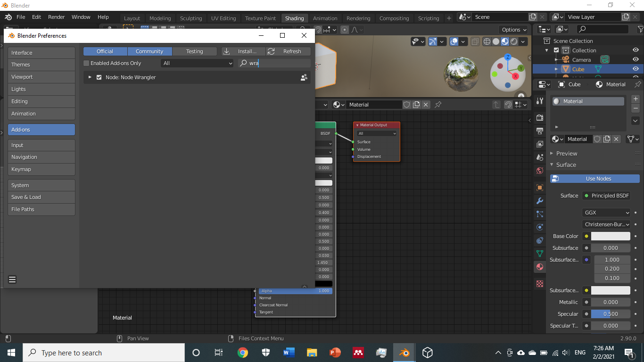Remove material slot with minus button
The image size is (644, 362).
[636, 108]
